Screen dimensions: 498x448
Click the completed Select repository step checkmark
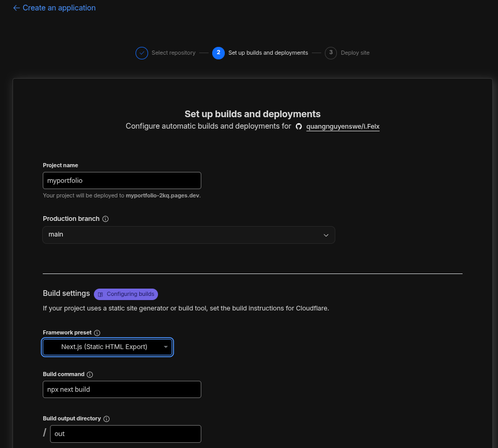142,53
